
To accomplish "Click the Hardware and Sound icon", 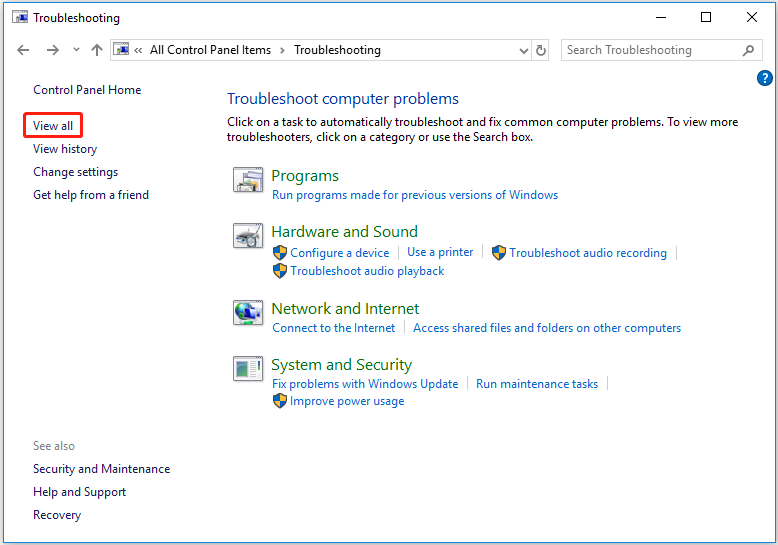I will pos(248,235).
